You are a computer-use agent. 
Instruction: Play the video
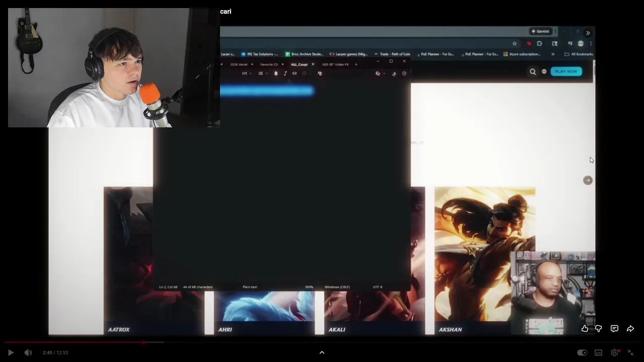tap(11, 352)
